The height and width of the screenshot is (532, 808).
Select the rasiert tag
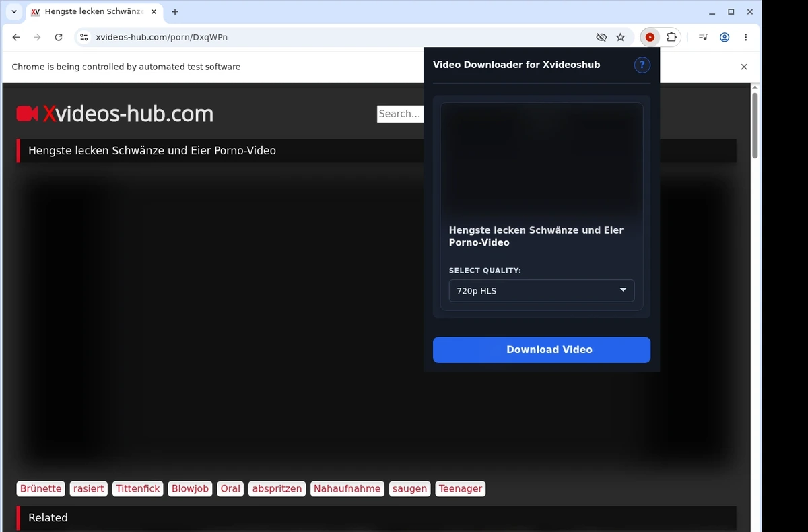pos(89,489)
